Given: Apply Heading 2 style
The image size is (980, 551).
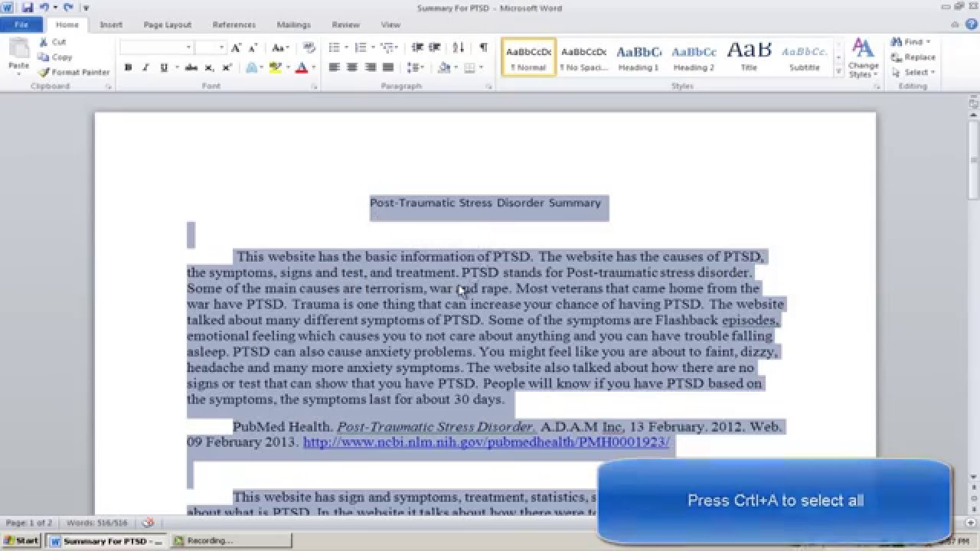Looking at the screenshot, I should [694, 57].
